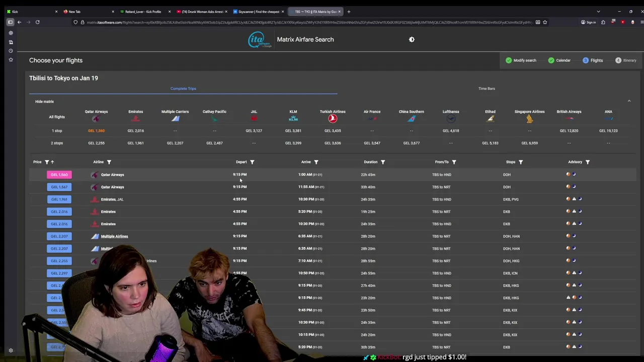Switch to Time Bars tab

pos(487,88)
